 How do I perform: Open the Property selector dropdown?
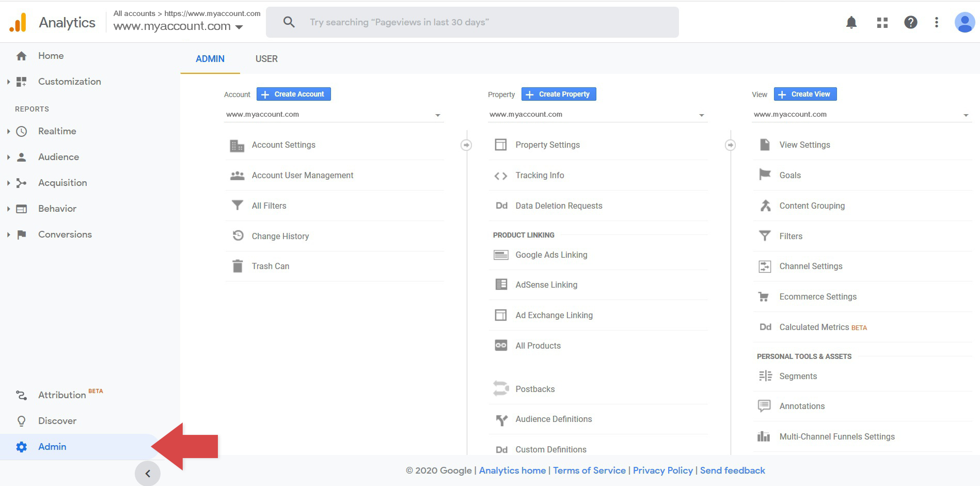click(x=598, y=115)
